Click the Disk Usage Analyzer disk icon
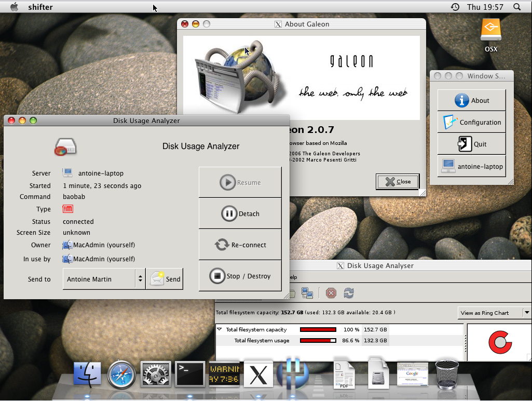 click(x=65, y=146)
